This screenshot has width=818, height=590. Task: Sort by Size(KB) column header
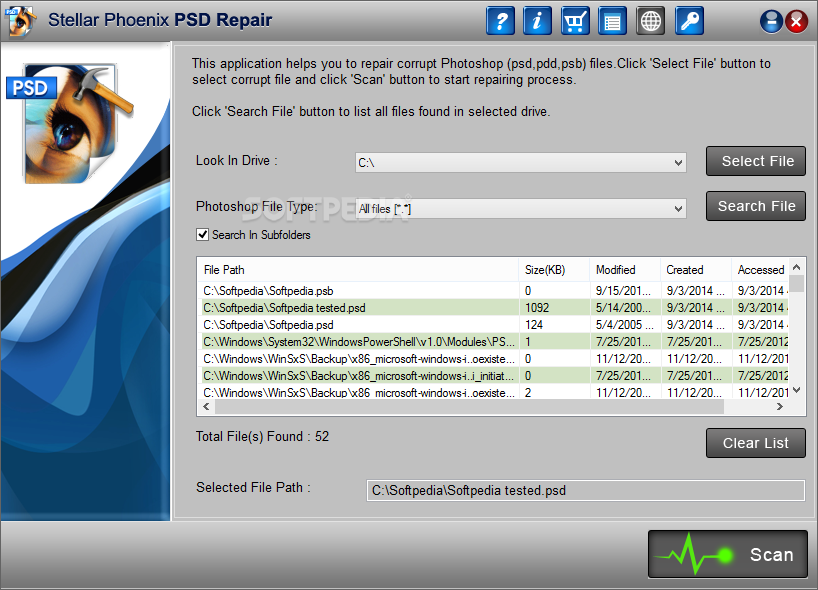[554, 270]
